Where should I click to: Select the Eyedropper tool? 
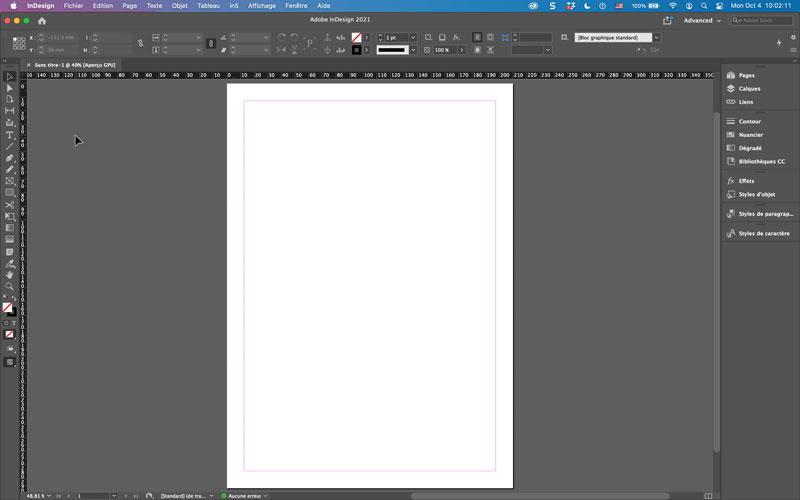point(10,264)
